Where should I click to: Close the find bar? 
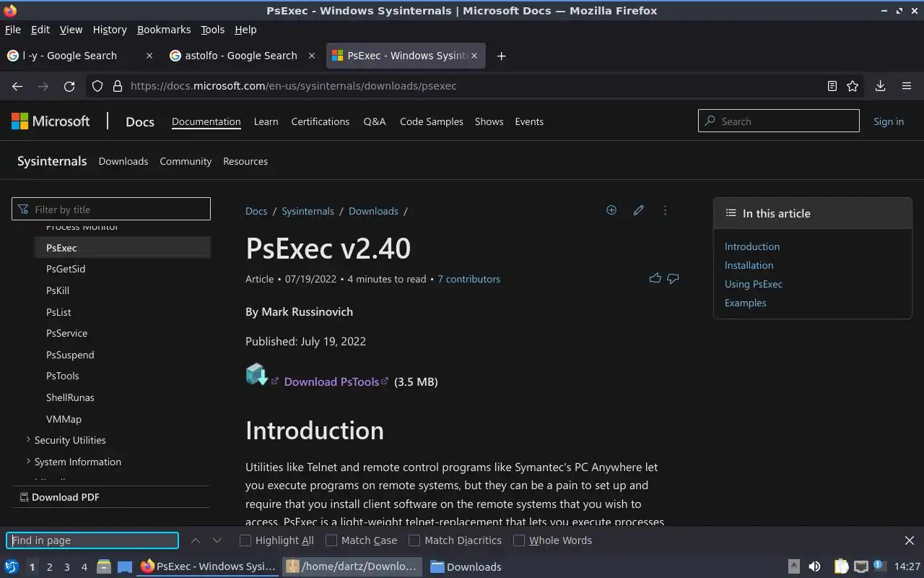click(x=910, y=540)
